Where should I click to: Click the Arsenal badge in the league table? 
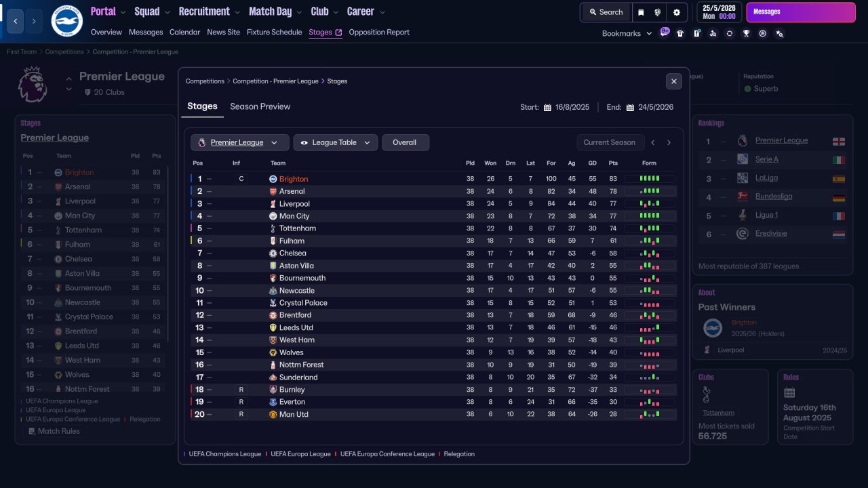[273, 191]
